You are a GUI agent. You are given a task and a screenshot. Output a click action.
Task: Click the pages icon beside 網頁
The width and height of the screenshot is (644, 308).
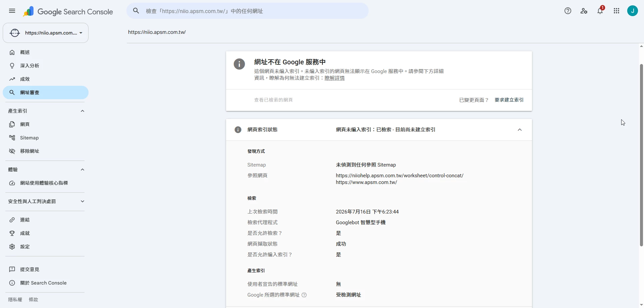click(12, 124)
